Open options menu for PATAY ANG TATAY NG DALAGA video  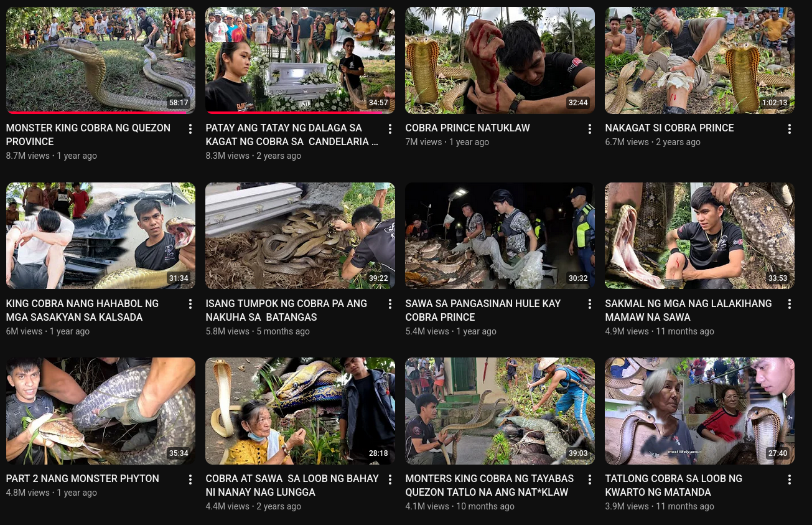[390, 129]
